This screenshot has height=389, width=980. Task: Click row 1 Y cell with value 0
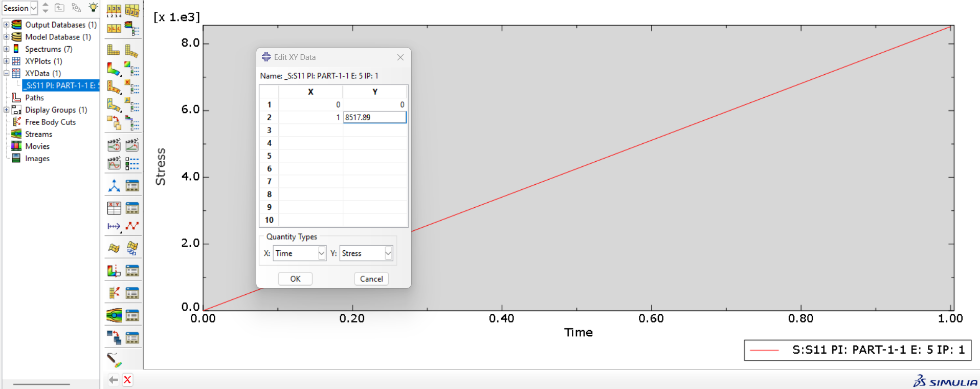click(x=375, y=104)
